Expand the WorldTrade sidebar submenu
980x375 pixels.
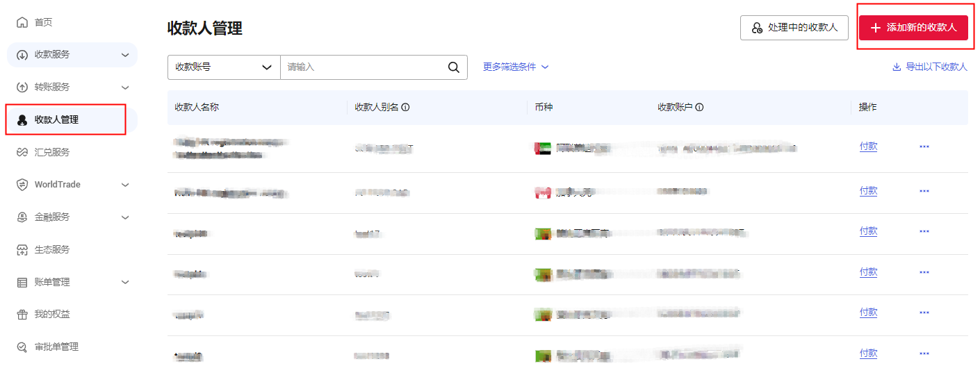(125, 185)
